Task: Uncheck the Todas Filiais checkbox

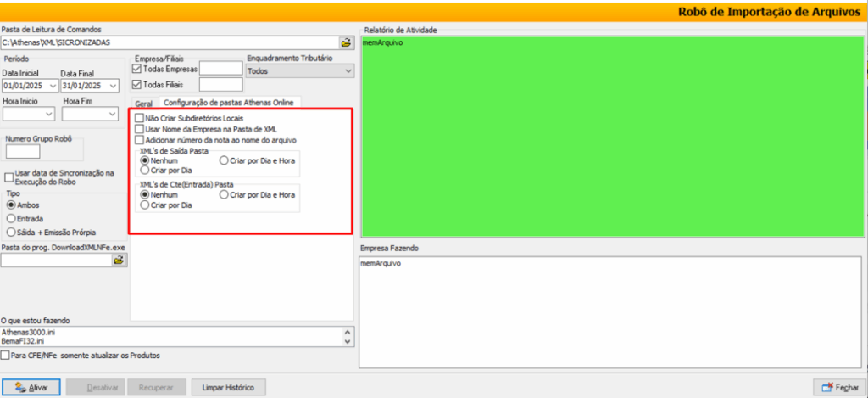Action: coord(138,85)
